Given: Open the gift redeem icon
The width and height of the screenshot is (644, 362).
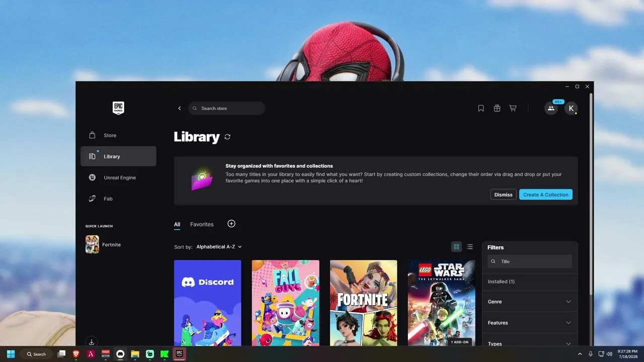Looking at the screenshot, I should coord(497,108).
